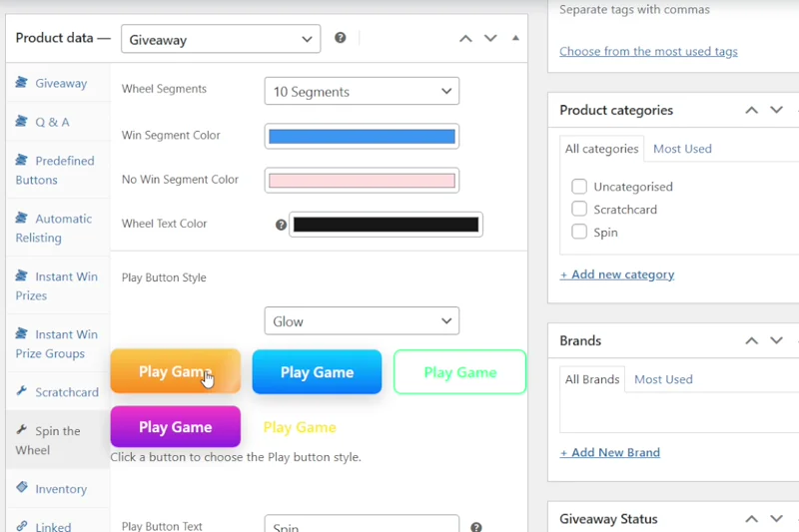Viewport: 799px width, 532px height.
Task: Click Add new category link
Action: pyautogui.click(x=617, y=274)
